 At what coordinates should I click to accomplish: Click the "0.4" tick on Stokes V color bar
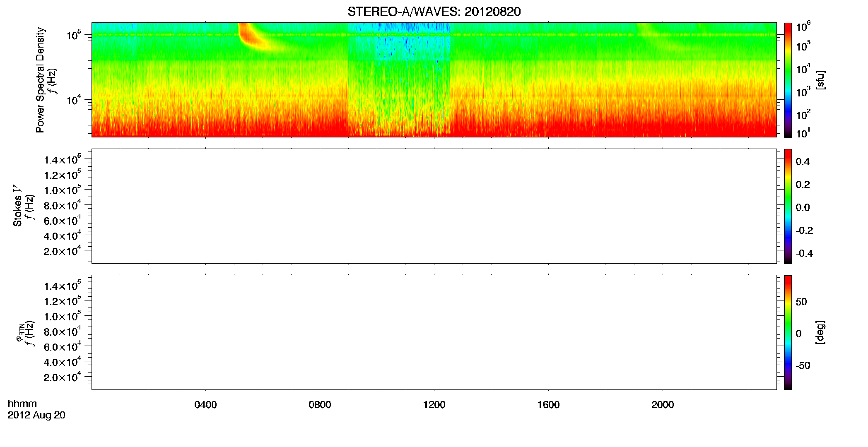pos(803,162)
